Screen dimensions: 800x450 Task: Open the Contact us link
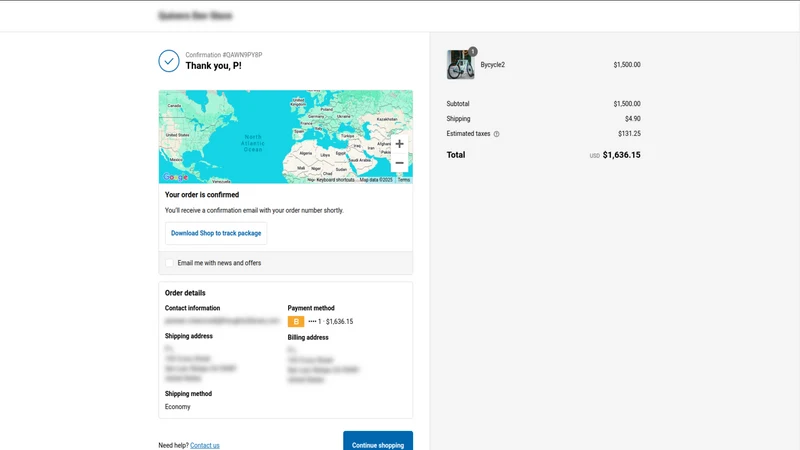tap(205, 445)
